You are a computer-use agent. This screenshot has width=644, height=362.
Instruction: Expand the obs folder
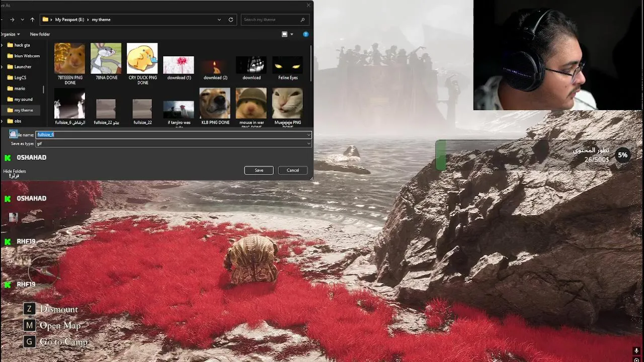pyautogui.click(x=2, y=121)
